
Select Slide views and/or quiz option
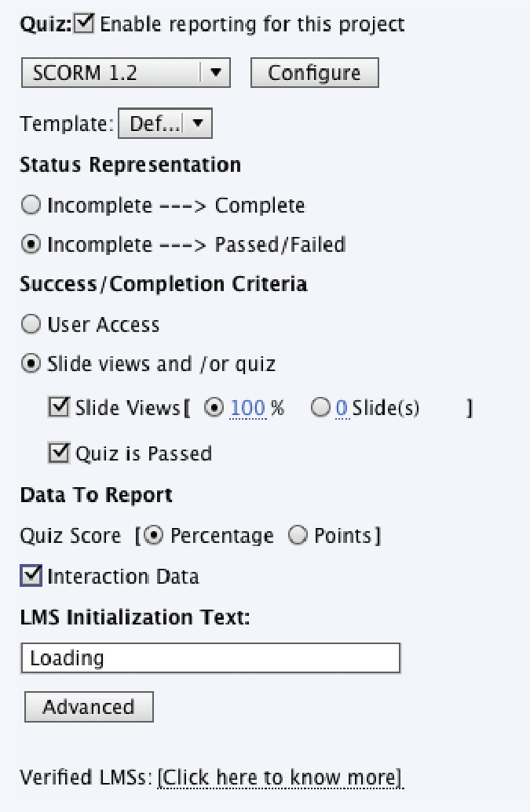pos(31,364)
